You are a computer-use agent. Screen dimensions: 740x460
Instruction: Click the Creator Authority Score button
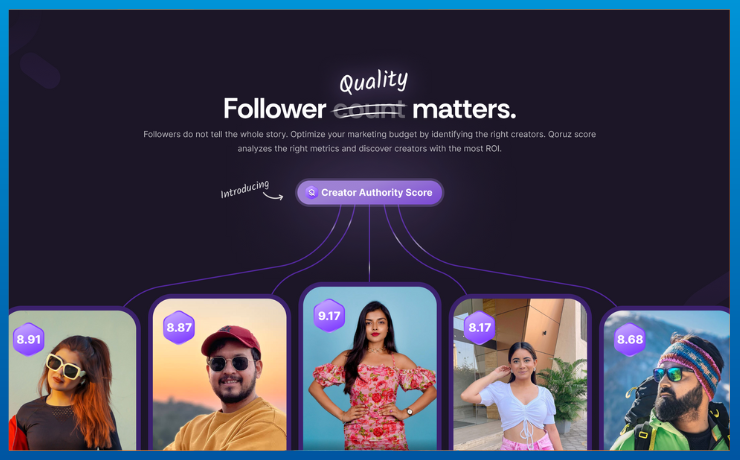click(x=370, y=192)
